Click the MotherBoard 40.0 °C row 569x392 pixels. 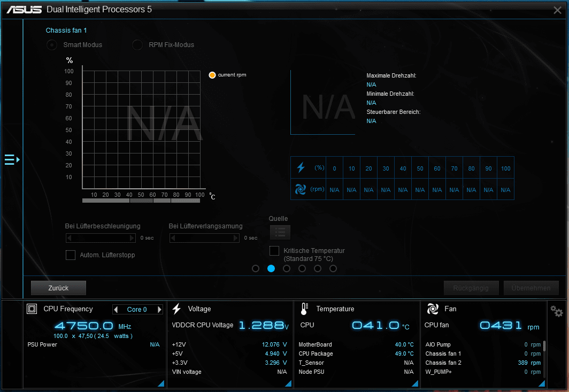(356, 344)
